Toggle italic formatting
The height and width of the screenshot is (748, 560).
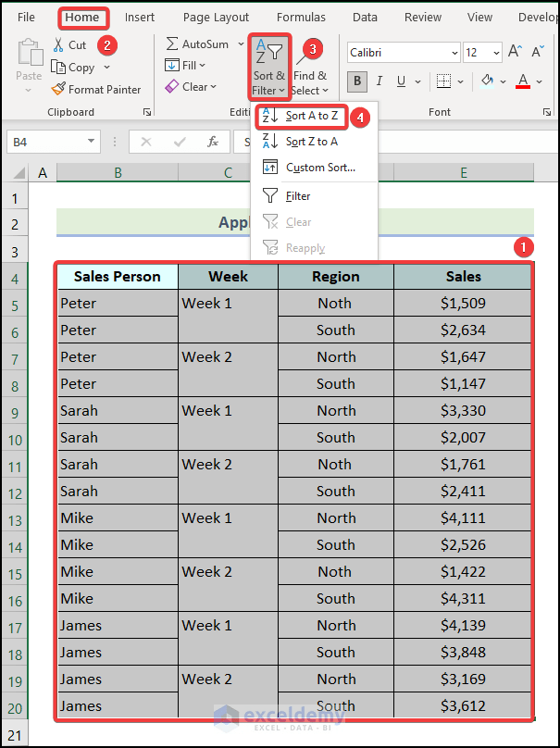(377, 81)
